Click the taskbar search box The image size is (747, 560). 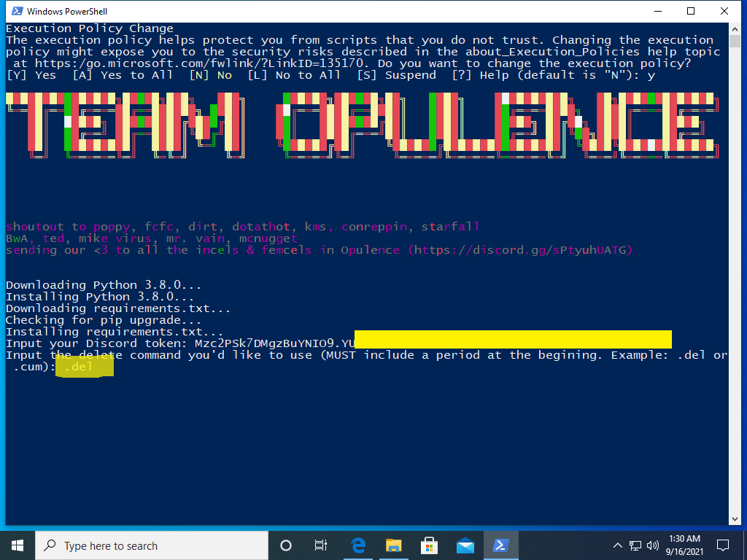point(152,545)
